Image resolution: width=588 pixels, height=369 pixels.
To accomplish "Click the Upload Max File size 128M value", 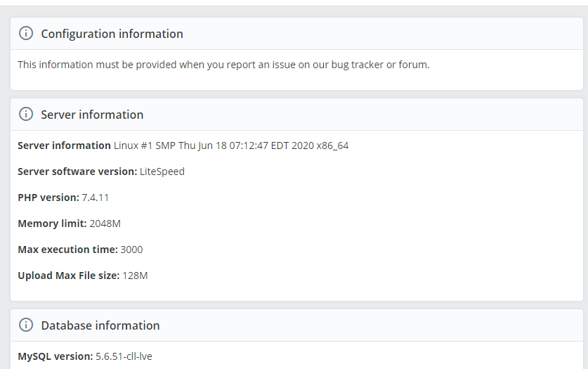I will coord(135,276).
